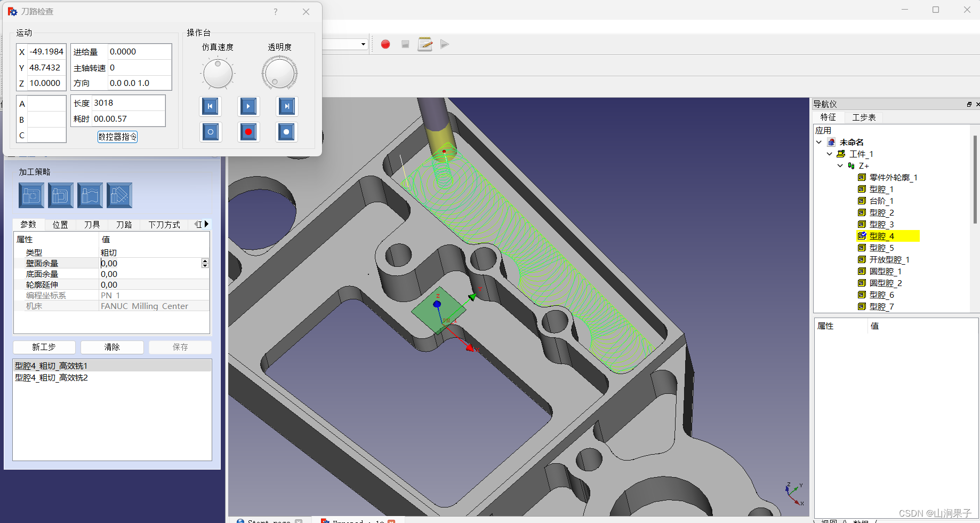Click the 数控器指令 button

pos(118,137)
